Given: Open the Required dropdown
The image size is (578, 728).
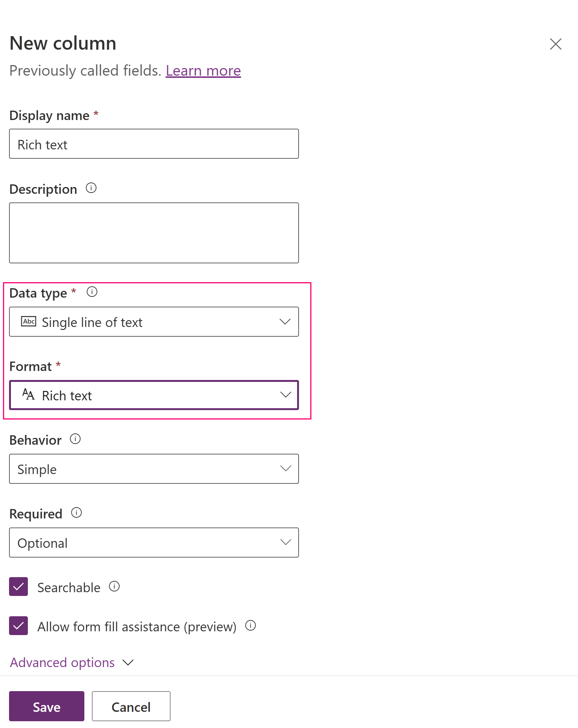Looking at the screenshot, I should 154,543.
